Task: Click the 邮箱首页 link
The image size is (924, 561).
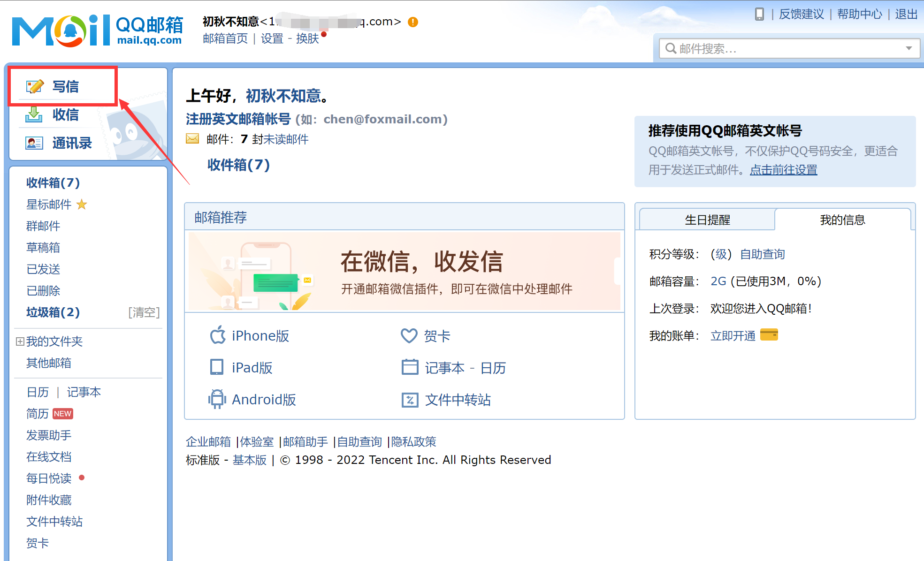Action: 225,38
